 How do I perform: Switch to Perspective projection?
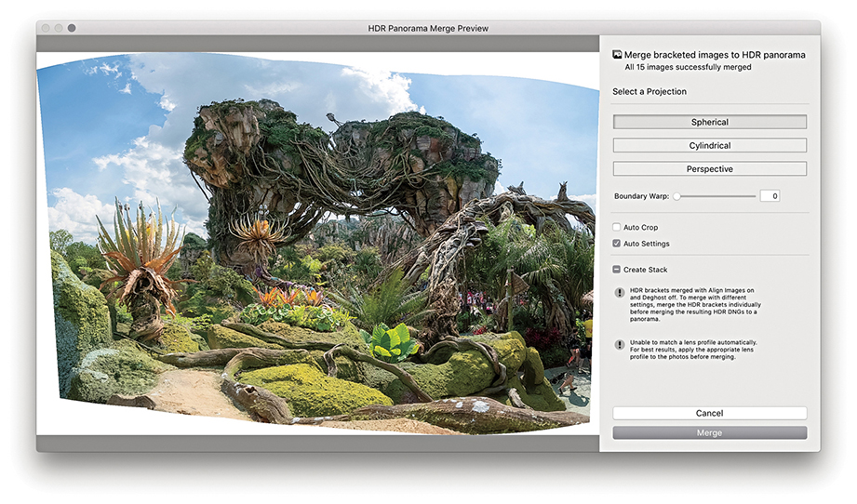click(x=709, y=169)
